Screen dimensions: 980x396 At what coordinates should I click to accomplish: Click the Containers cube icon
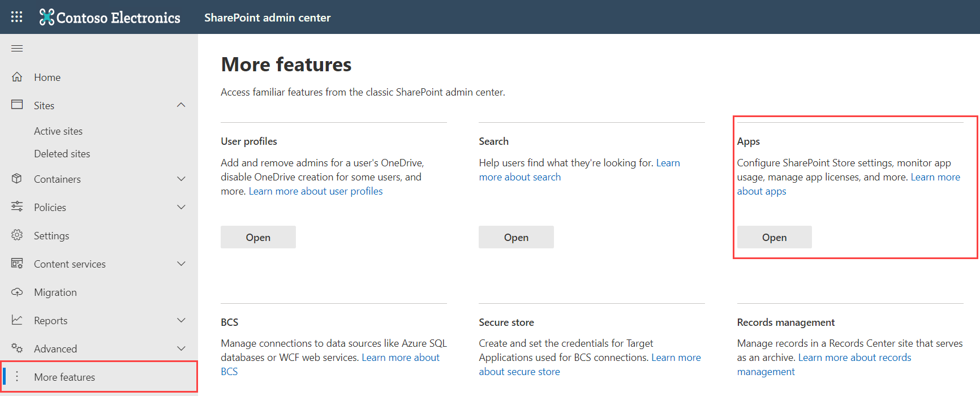[17, 179]
